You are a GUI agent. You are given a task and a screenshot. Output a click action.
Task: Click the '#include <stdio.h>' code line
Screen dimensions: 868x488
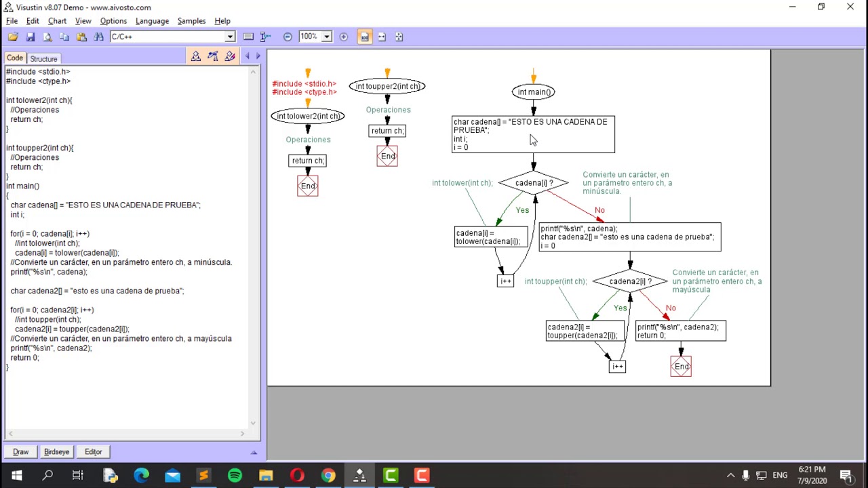(38, 71)
